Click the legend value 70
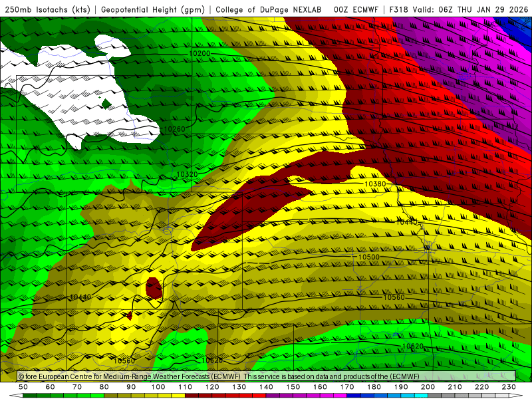532x399 pixels. coord(77,387)
